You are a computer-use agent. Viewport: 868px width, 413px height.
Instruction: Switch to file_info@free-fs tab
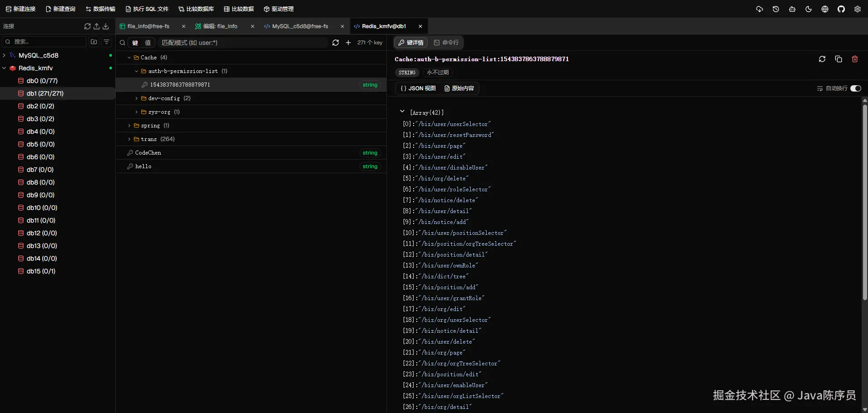tap(148, 26)
